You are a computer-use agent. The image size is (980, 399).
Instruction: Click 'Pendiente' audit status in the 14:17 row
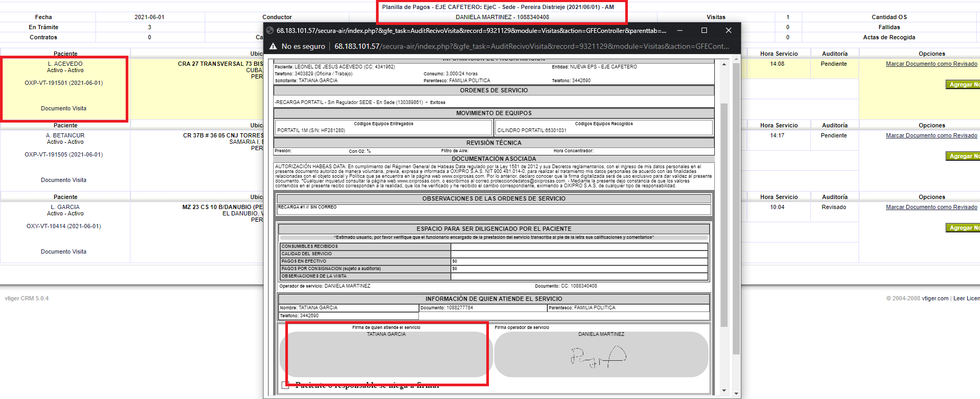(x=834, y=135)
